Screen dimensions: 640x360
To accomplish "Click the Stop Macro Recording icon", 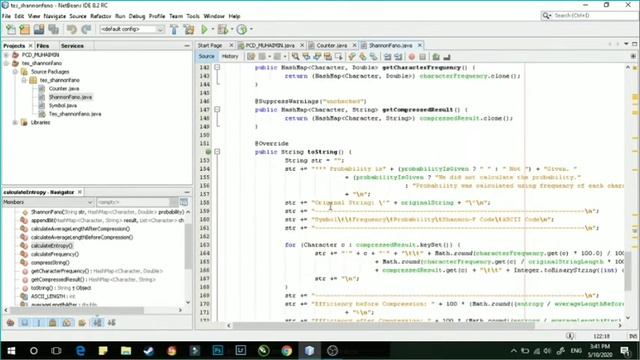I will coord(422,57).
